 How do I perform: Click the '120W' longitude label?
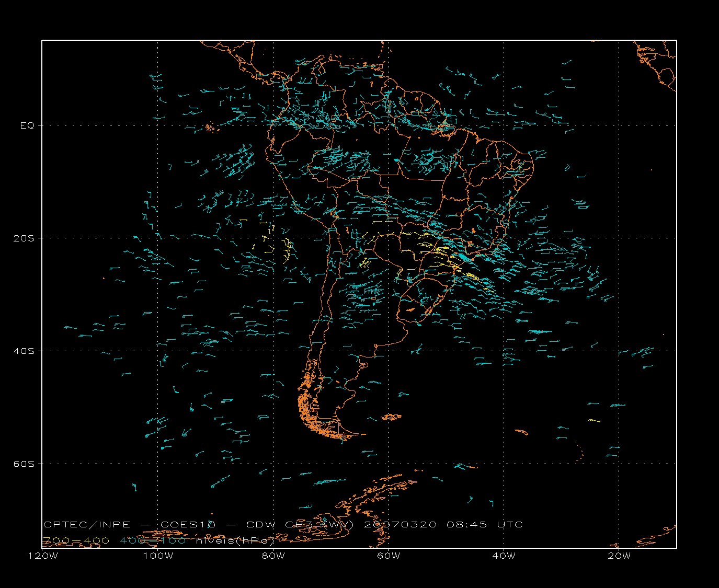[42, 556]
